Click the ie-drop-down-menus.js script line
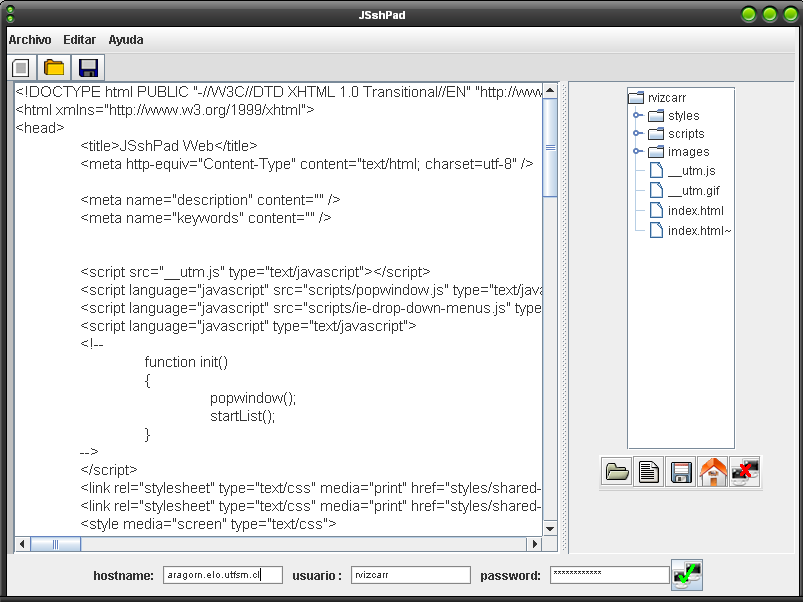Viewport: 803px width, 602px height. click(x=311, y=308)
